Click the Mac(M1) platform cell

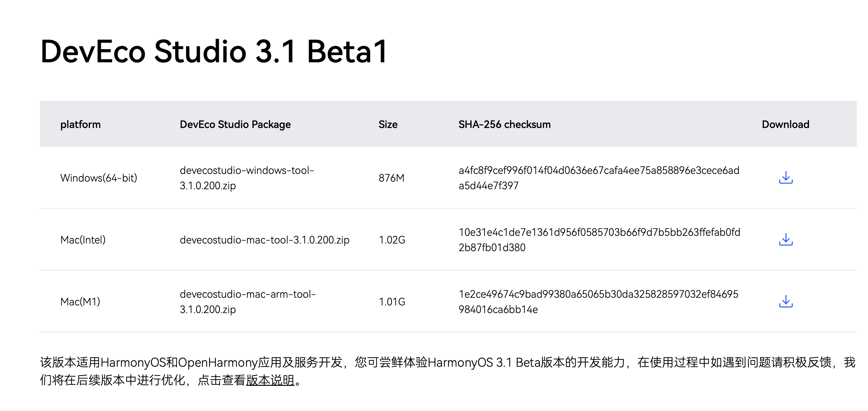tap(80, 302)
